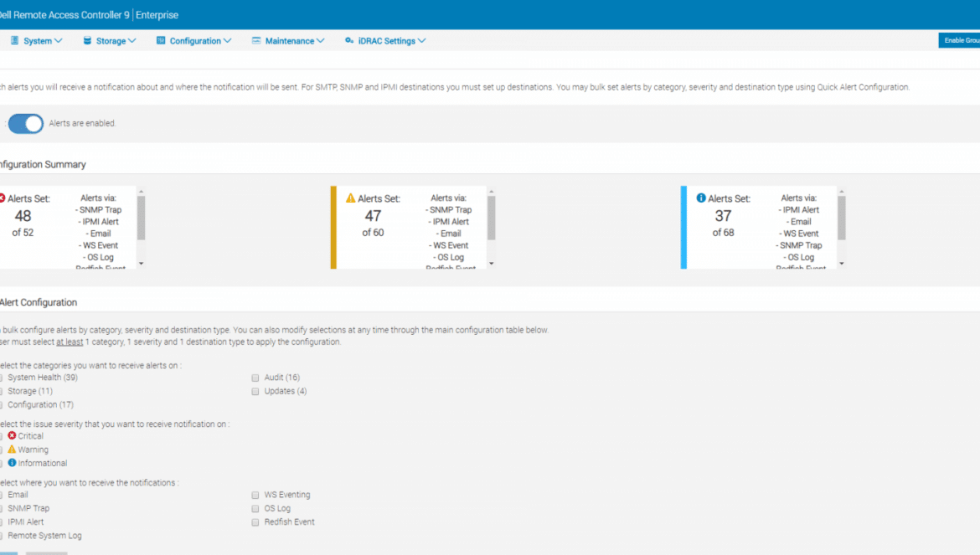Image resolution: width=980 pixels, height=555 pixels.
Task: Expand the System menu chevron
Action: (x=58, y=40)
